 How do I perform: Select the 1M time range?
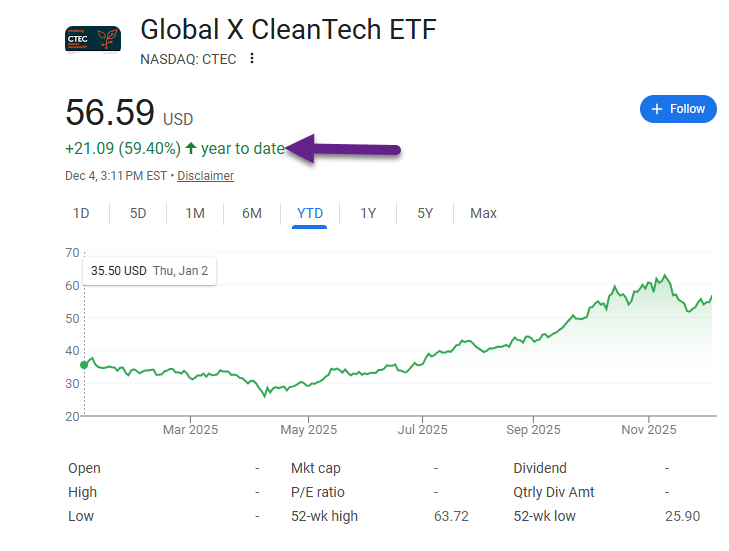tap(195, 213)
